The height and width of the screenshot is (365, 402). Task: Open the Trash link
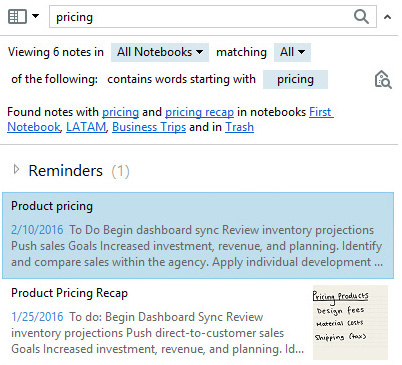[x=240, y=127]
